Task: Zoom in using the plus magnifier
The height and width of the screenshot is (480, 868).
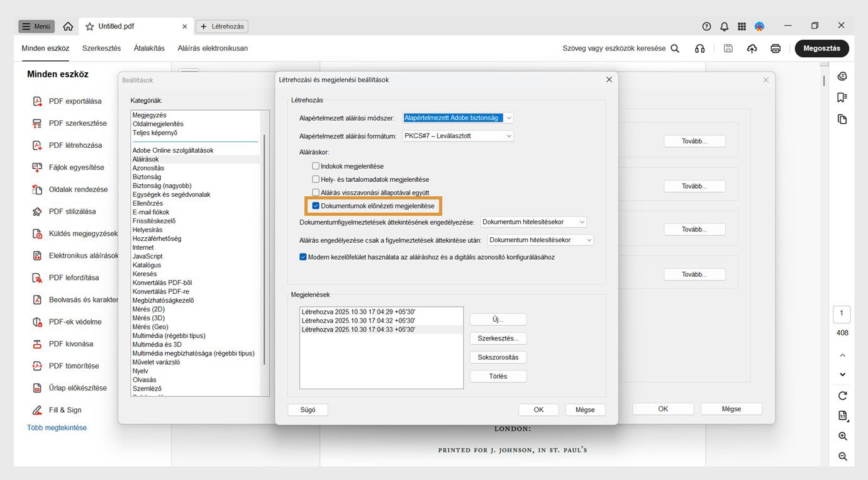Action: pyautogui.click(x=842, y=436)
